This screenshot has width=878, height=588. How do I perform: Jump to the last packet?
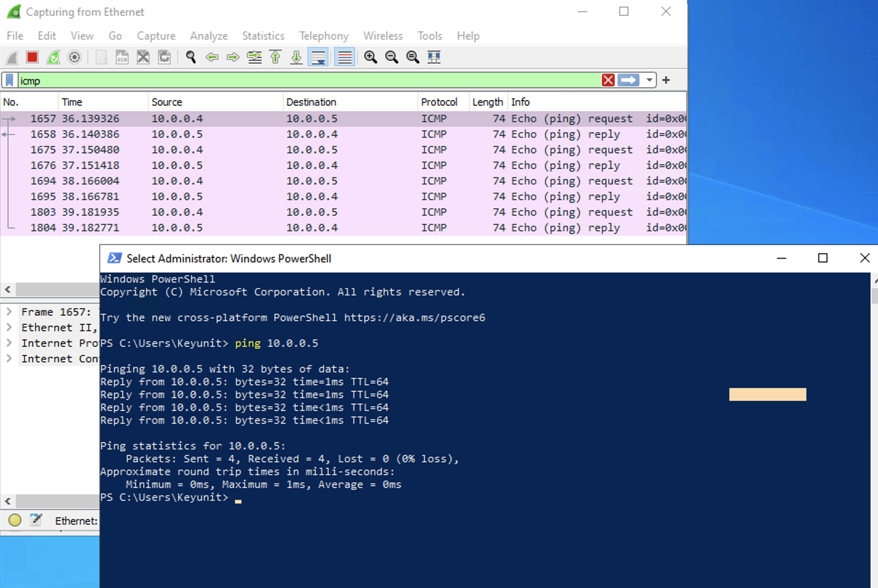[x=296, y=57]
